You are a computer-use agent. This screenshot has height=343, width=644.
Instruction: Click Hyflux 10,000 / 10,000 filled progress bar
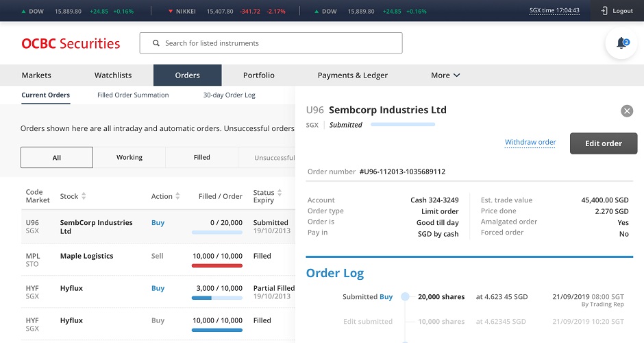(x=217, y=330)
